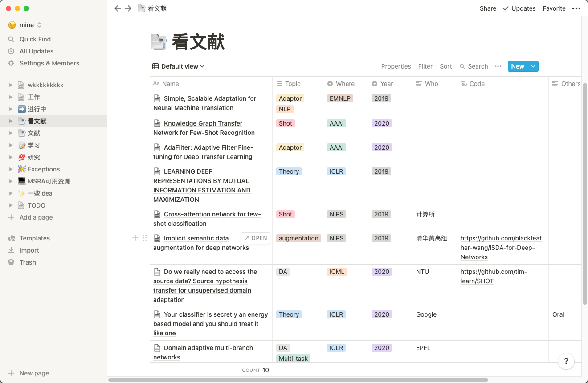Open the three-dot page menu at top right
588x383 pixels.
(576, 8)
